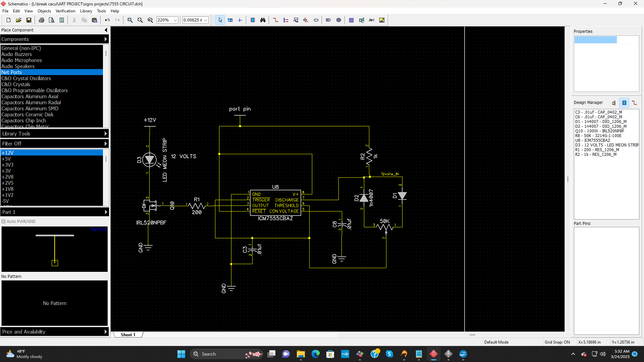Select the +5V net port
This screenshot has width=644, height=362.
click(52, 159)
